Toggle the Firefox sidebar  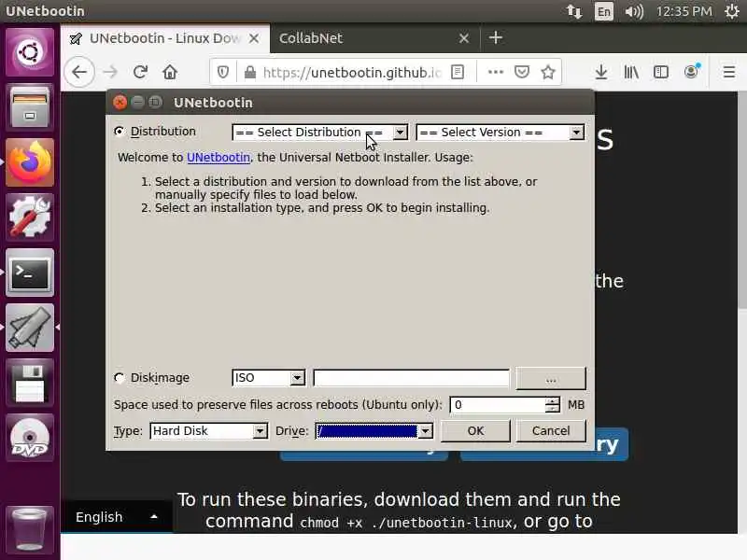point(661,73)
